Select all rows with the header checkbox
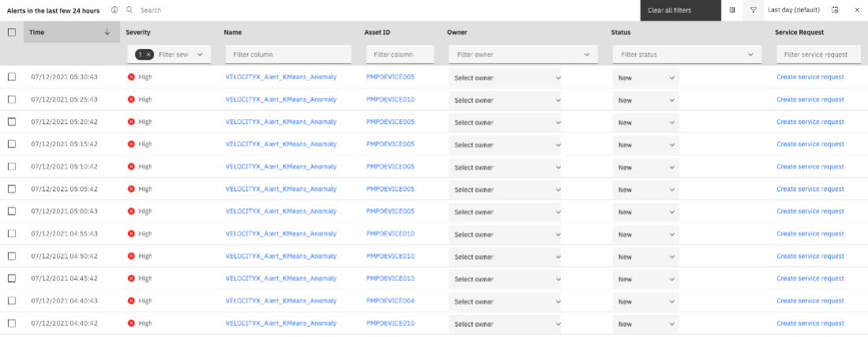868x337 pixels. pos(12,32)
